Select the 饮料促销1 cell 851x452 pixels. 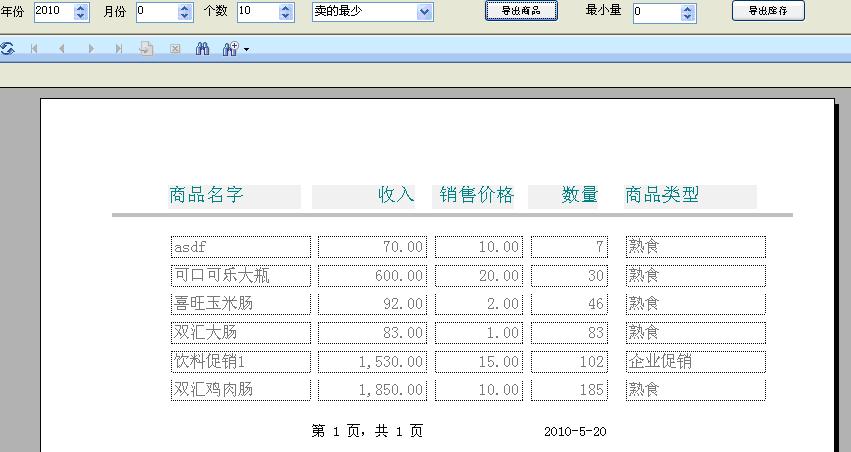pos(240,361)
